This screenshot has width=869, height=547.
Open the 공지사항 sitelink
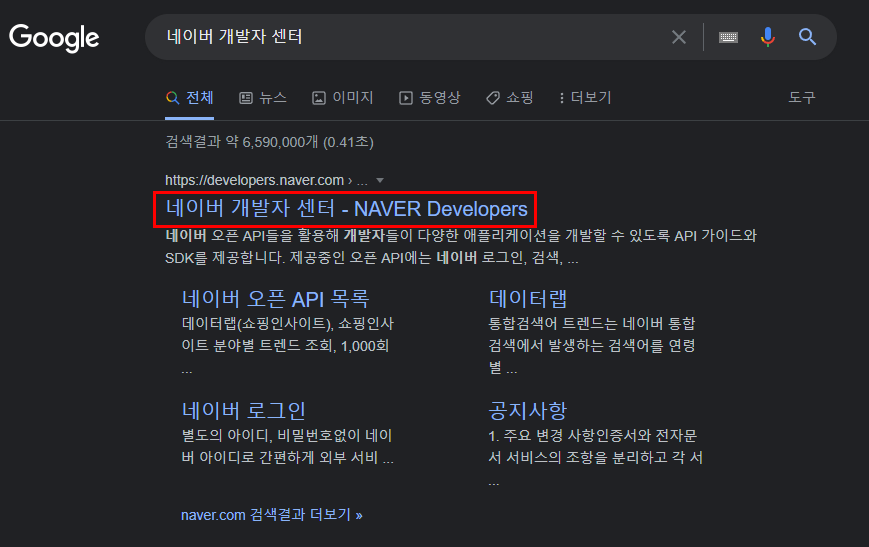(528, 411)
